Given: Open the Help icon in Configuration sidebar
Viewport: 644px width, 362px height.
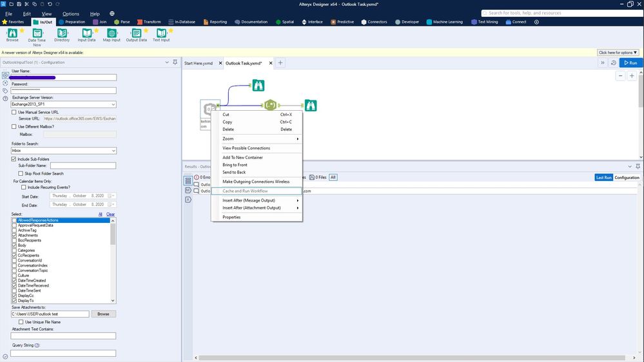Looking at the screenshot, I should click(x=5, y=99).
